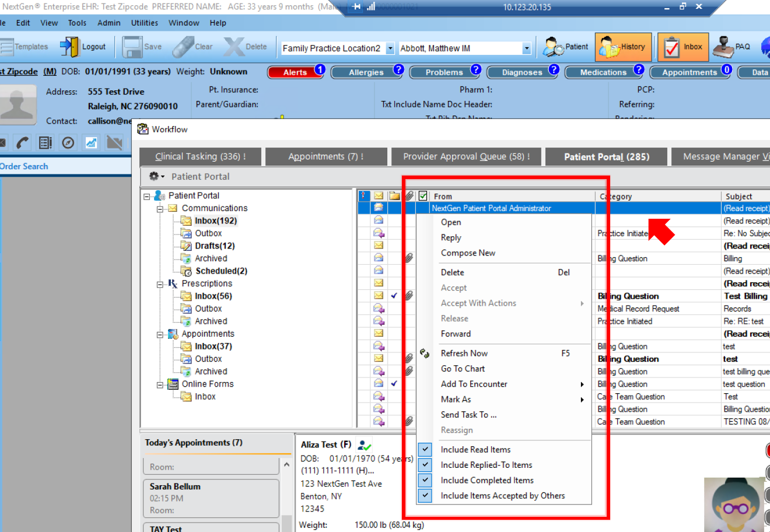Viewport: 770px width, 532px height.
Task: Collapse the Patient Portal tree root
Action: [146, 197]
